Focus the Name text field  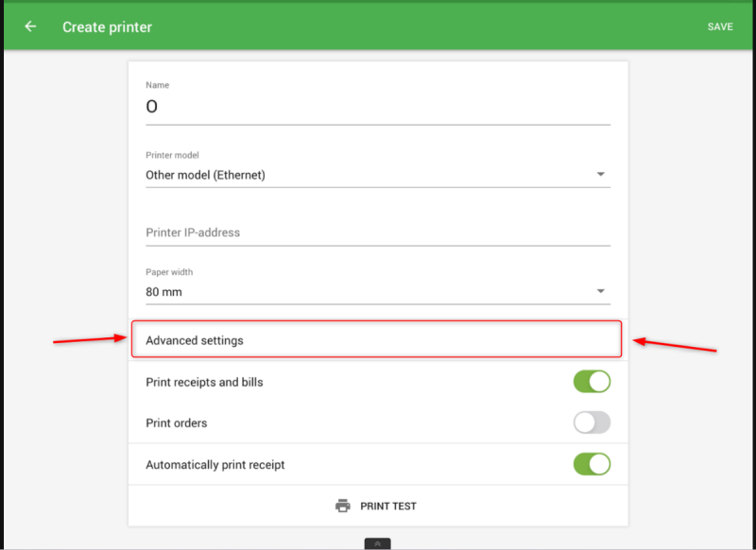[377, 108]
